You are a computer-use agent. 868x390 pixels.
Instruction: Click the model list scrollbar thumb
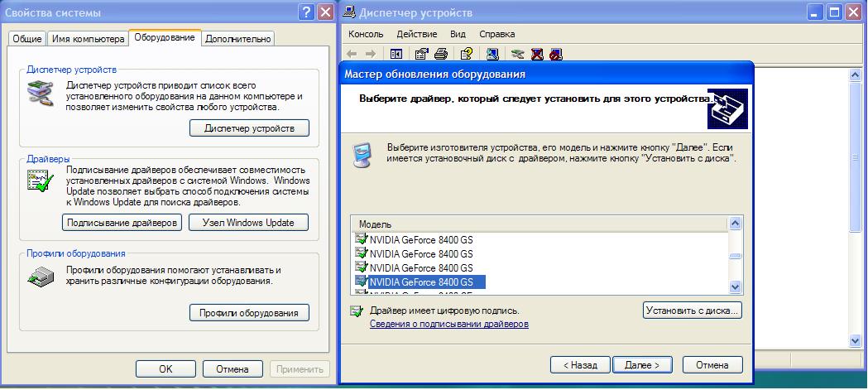735,256
